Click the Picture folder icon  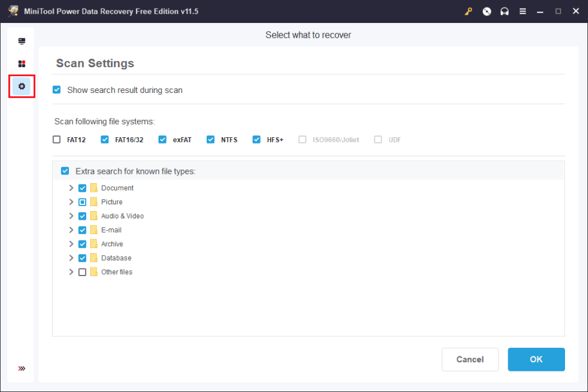pyautogui.click(x=94, y=202)
